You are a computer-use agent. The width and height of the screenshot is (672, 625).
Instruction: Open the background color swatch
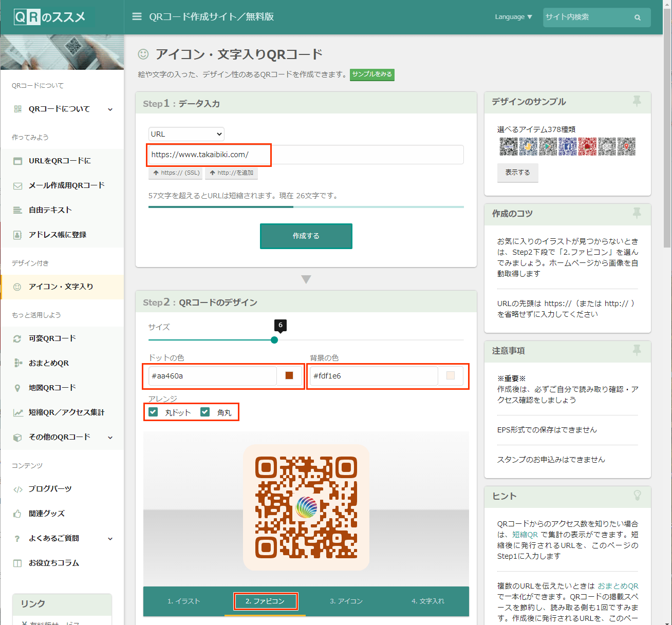451,376
